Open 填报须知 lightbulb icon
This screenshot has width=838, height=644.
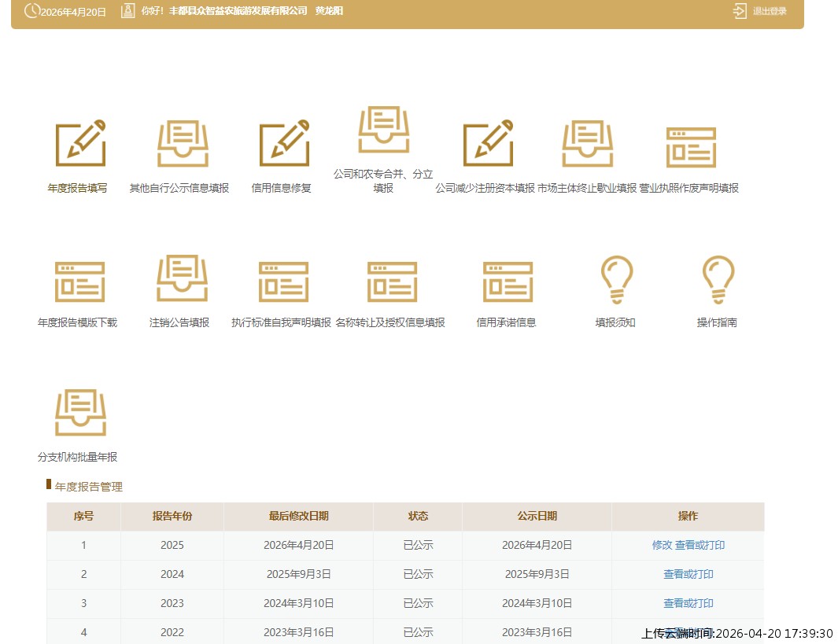(x=616, y=279)
